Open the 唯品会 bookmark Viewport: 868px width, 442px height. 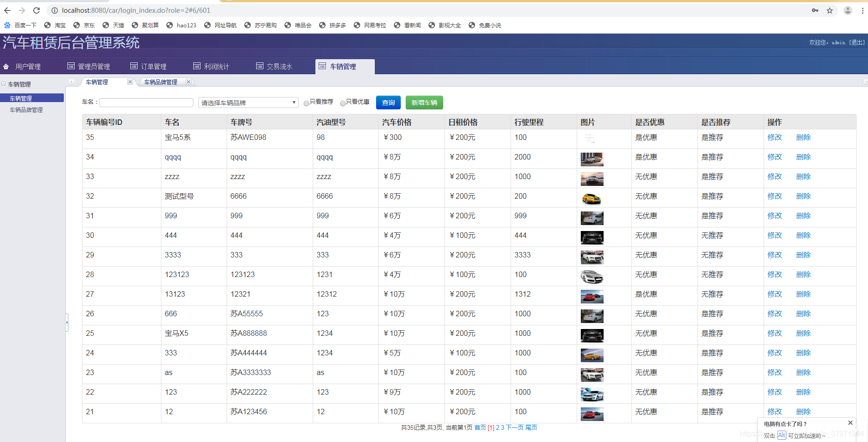click(298, 25)
